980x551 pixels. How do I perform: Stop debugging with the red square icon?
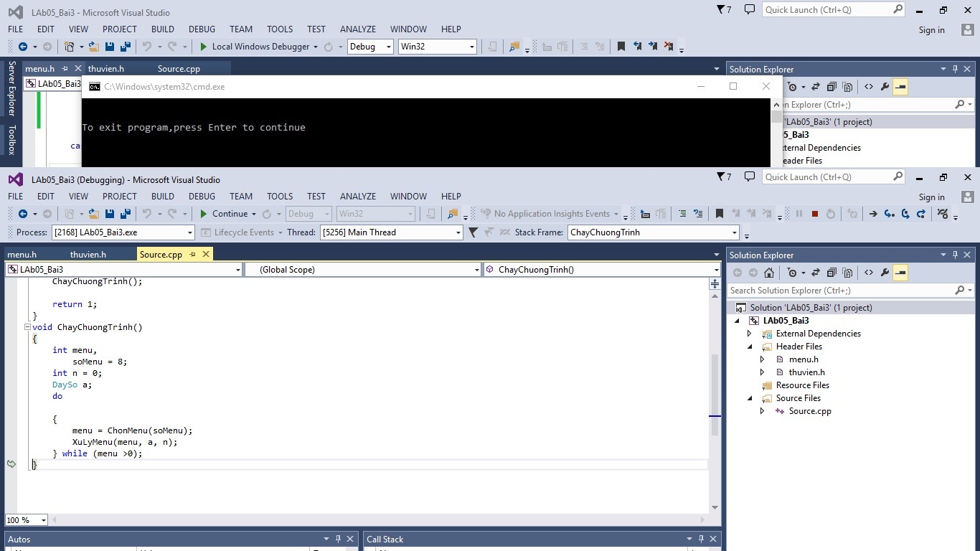(815, 214)
